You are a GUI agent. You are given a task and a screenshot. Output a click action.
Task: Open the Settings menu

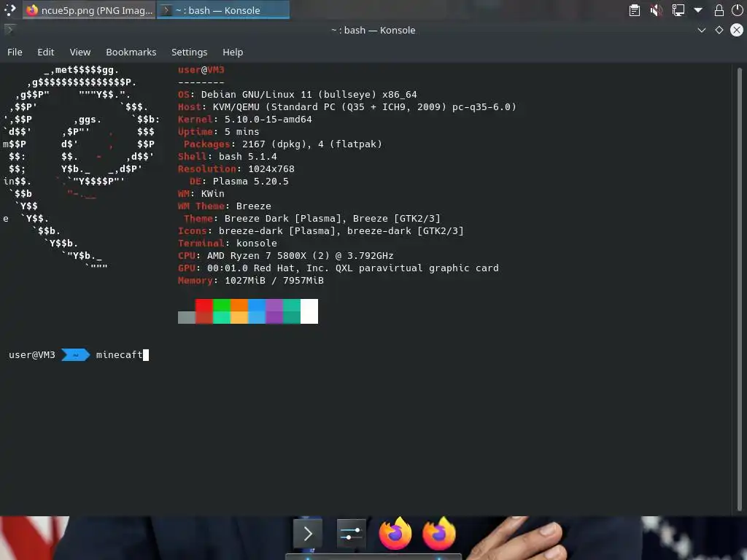point(189,52)
